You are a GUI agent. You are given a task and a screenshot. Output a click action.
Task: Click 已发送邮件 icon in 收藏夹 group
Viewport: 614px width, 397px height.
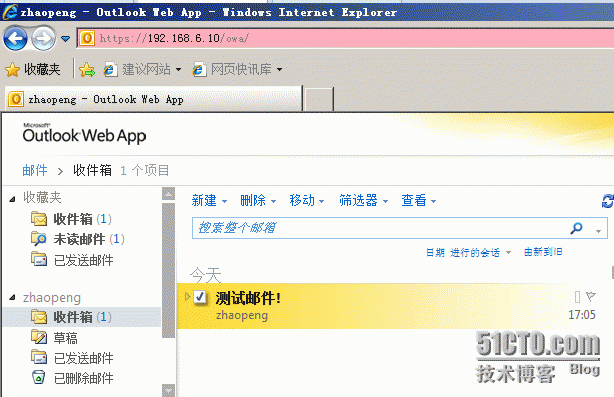39,259
